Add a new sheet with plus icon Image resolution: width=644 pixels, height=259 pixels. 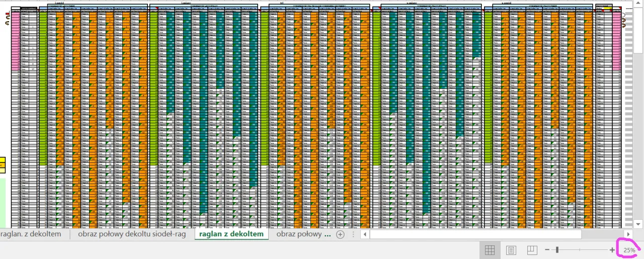pos(340,234)
